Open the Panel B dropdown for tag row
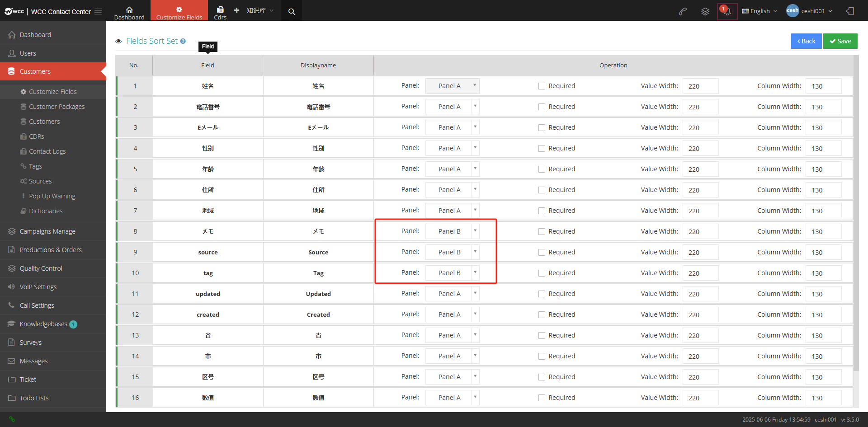Viewport: 868px width, 427px height. (452, 273)
